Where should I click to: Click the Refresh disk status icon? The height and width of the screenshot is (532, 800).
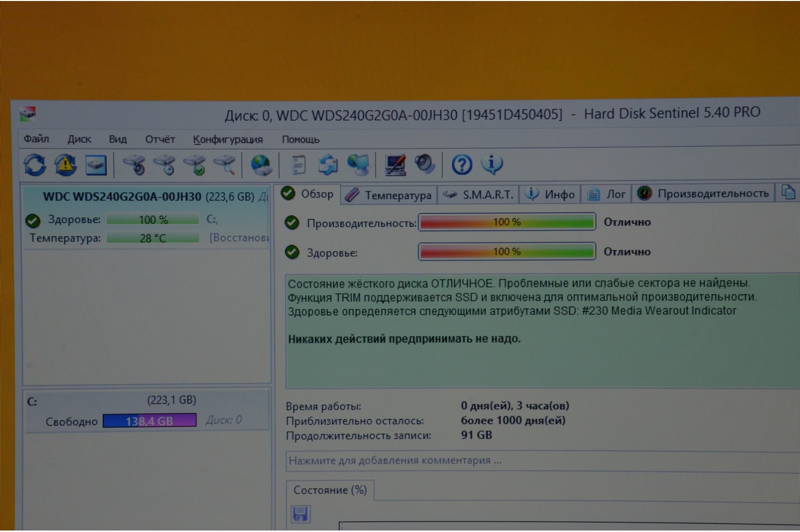34,165
